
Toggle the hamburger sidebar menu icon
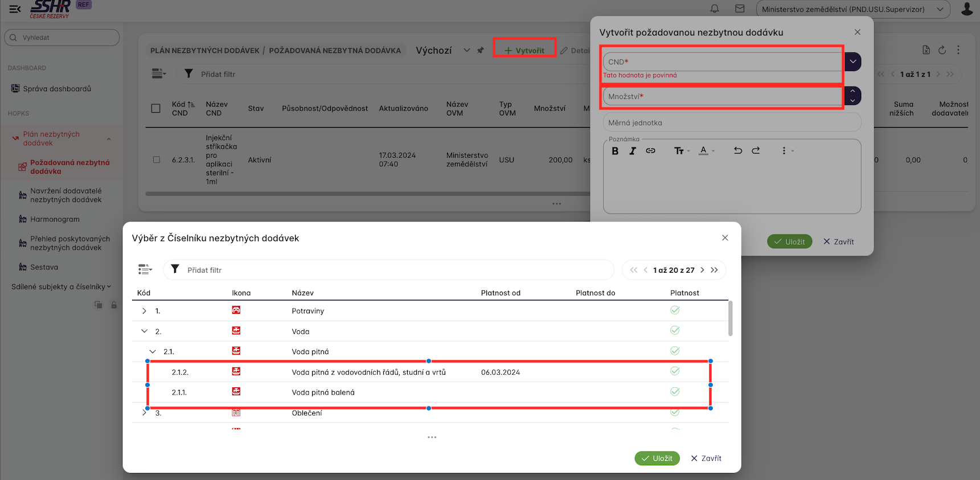point(15,9)
